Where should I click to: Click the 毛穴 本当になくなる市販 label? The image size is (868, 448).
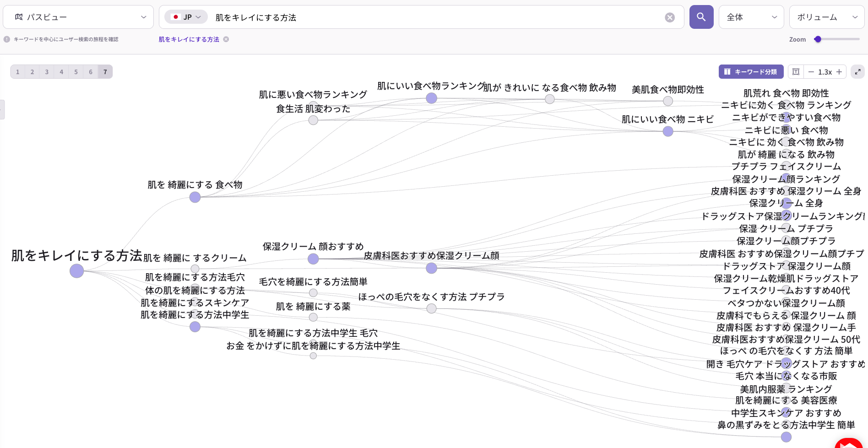pyautogui.click(x=786, y=376)
